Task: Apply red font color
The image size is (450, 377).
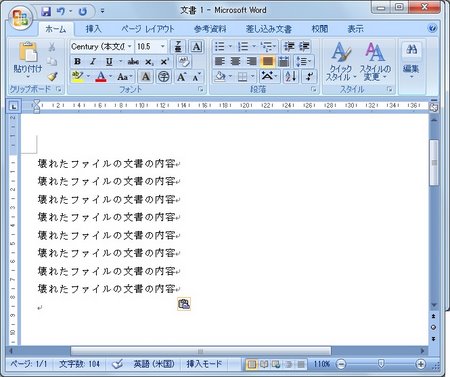Action: pos(101,77)
